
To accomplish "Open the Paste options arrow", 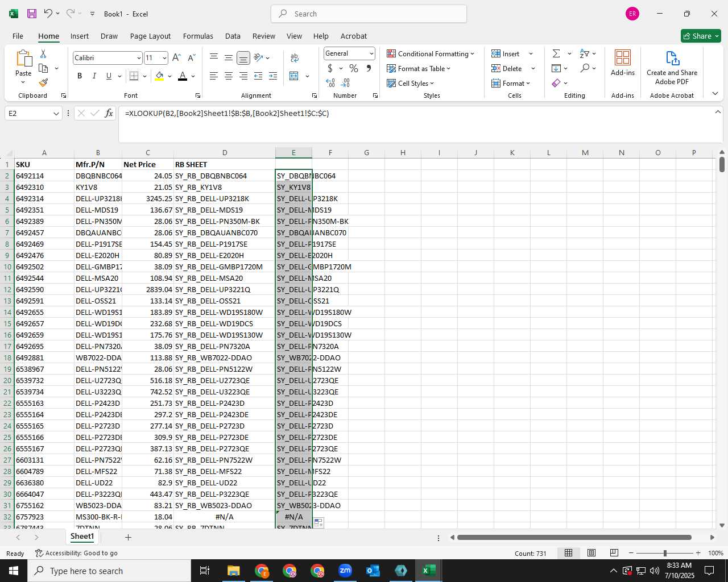I will point(23,82).
